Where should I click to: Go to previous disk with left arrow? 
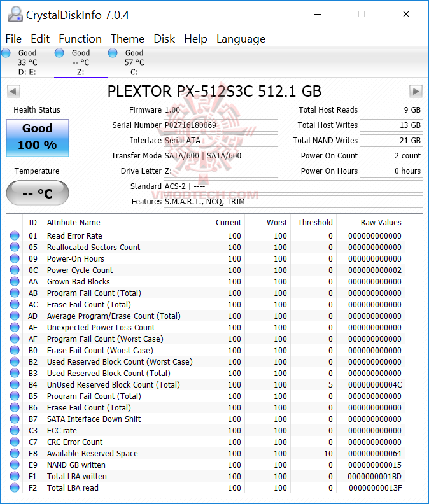tap(13, 91)
